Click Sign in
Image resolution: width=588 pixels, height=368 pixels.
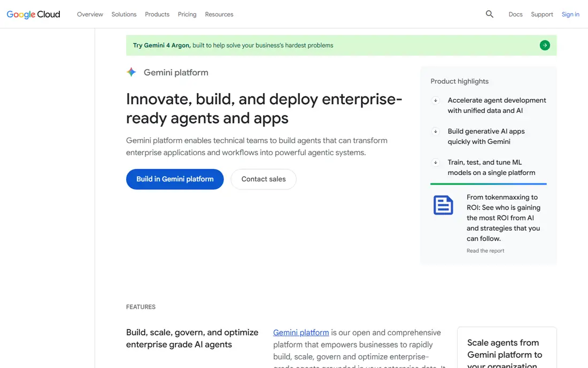click(x=570, y=14)
